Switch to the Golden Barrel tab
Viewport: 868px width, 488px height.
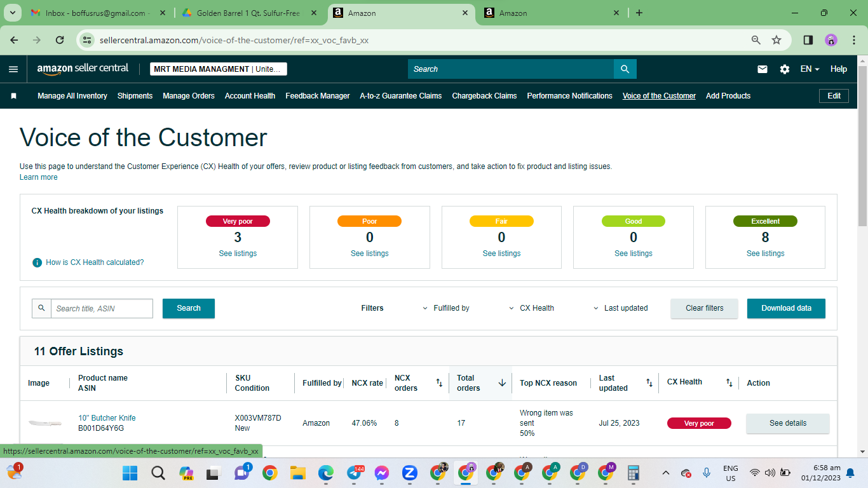click(250, 13)
